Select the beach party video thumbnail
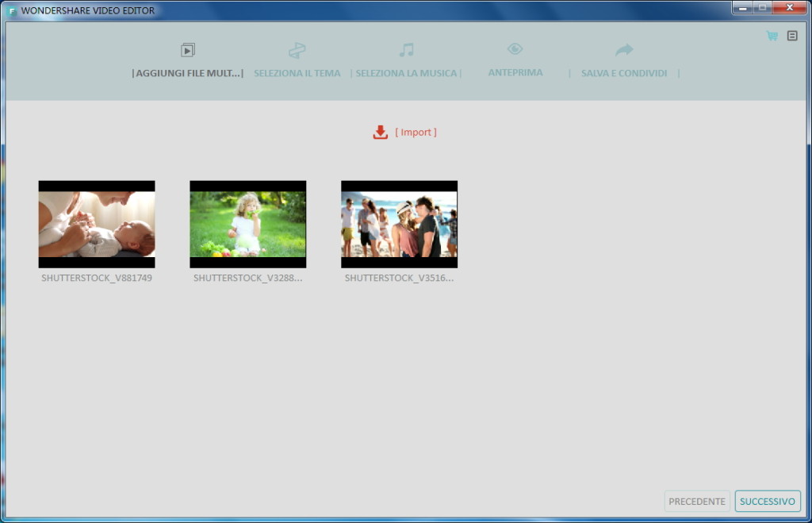This screenshot has height=523, width=812. (400, 224)
